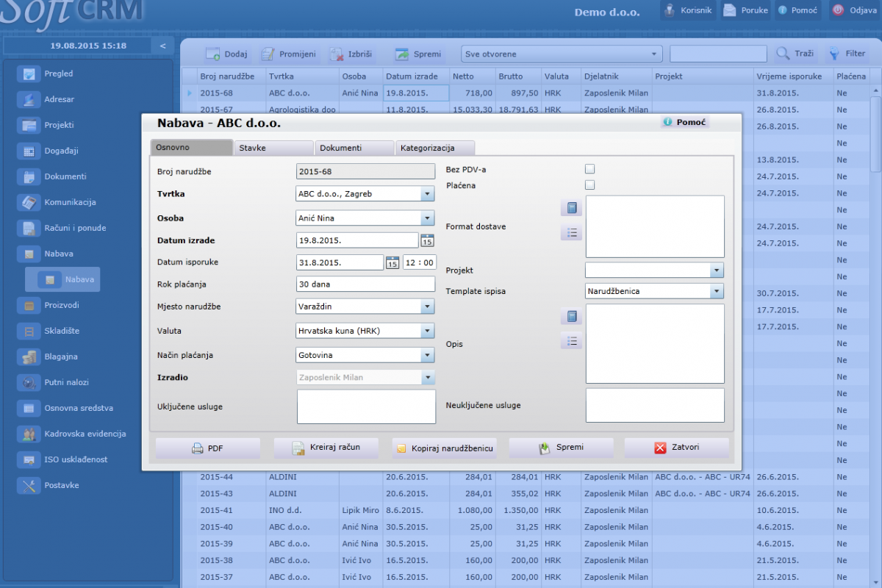Click list icon beside Opis
This screenshot has width=882, height=588.
point(572,341)
